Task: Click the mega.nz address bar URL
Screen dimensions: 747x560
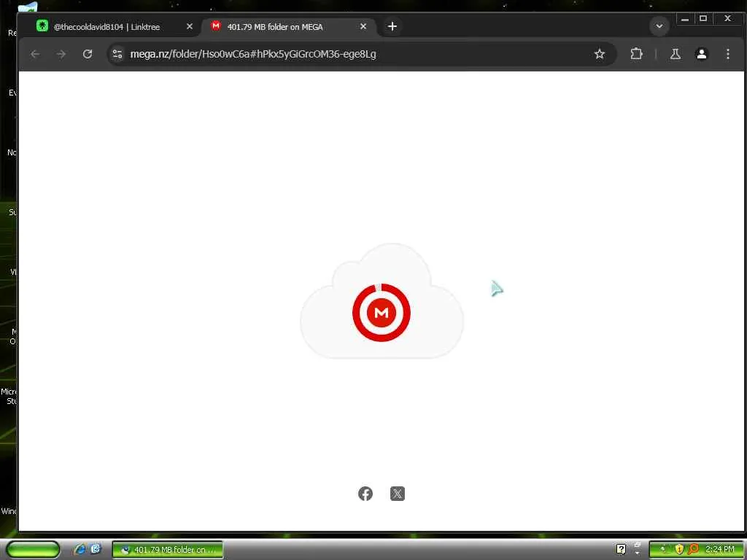Action: [x=253, y=54]
